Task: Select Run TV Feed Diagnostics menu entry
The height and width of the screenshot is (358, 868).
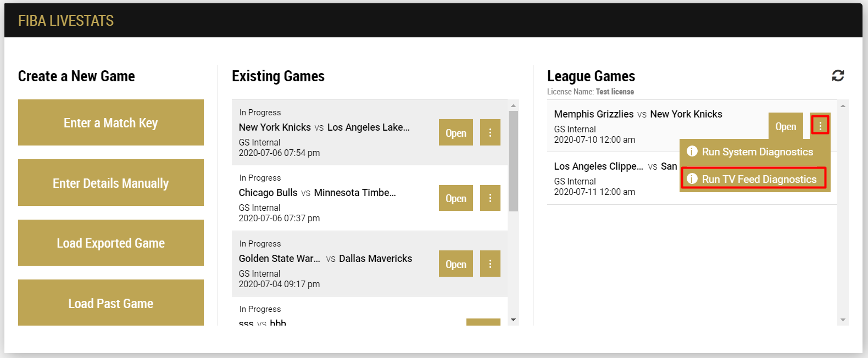Action: pos(759,180)
